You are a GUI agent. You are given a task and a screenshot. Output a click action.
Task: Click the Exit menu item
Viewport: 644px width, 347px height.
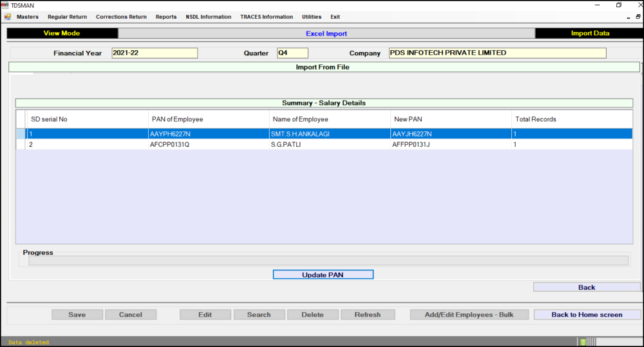335,17
